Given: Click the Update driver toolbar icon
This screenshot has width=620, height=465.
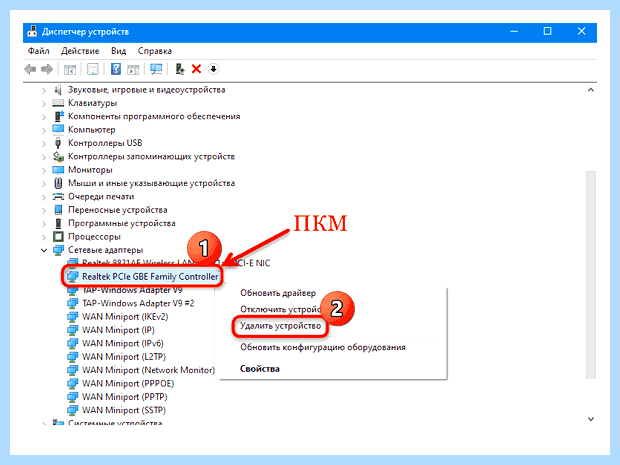Looking at the screenshot, I should click(180, 69).
